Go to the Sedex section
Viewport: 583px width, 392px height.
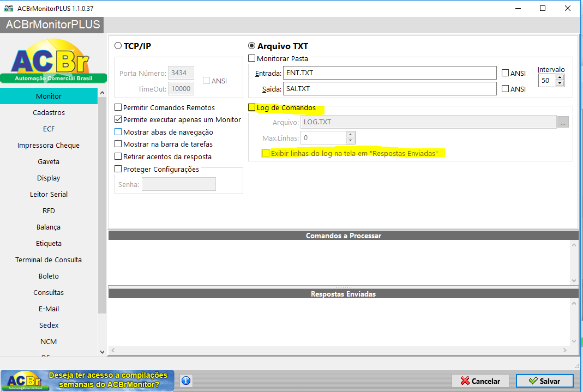tap(49, 325)
